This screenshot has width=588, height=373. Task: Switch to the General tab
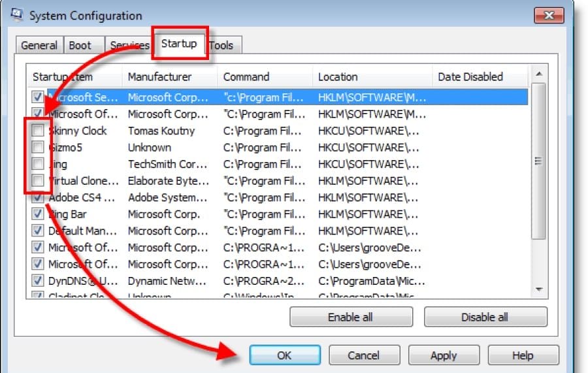coord(39,45)
